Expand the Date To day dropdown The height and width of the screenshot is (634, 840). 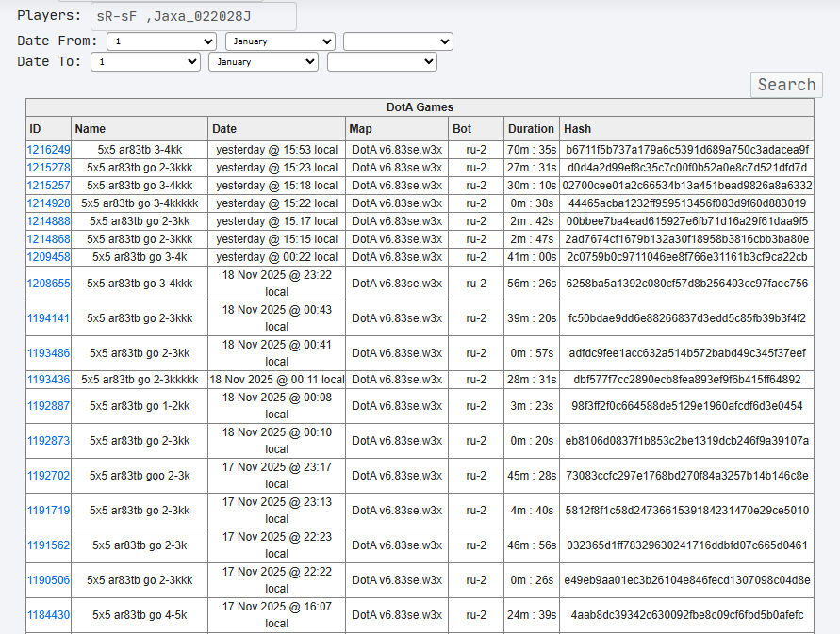pos(145,61)
